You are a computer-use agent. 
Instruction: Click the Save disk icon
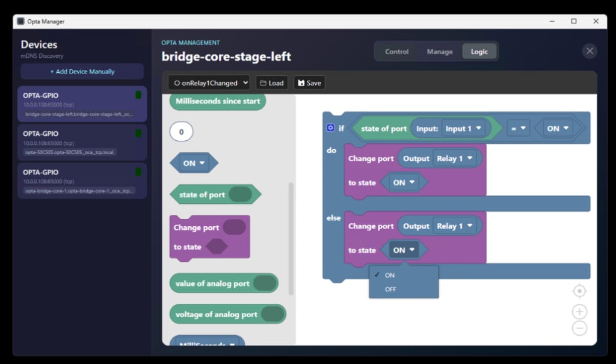[301, 83]
